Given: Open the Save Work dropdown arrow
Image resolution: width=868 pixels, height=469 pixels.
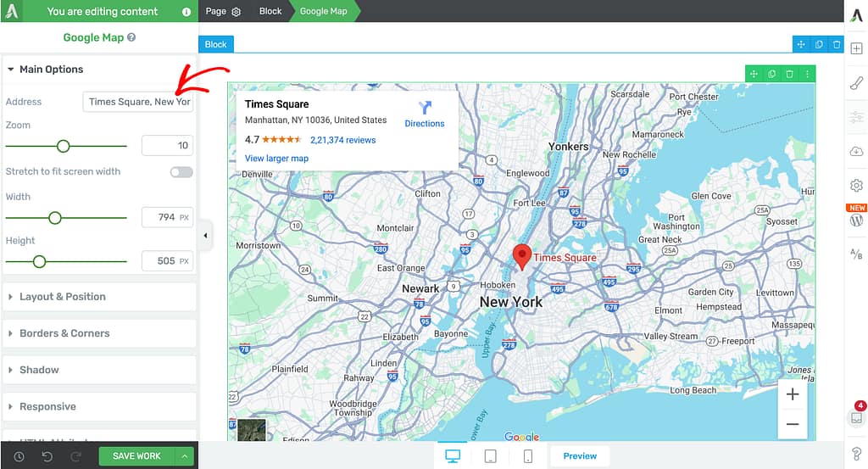Looking at the screenshot, I should [185, 456].
